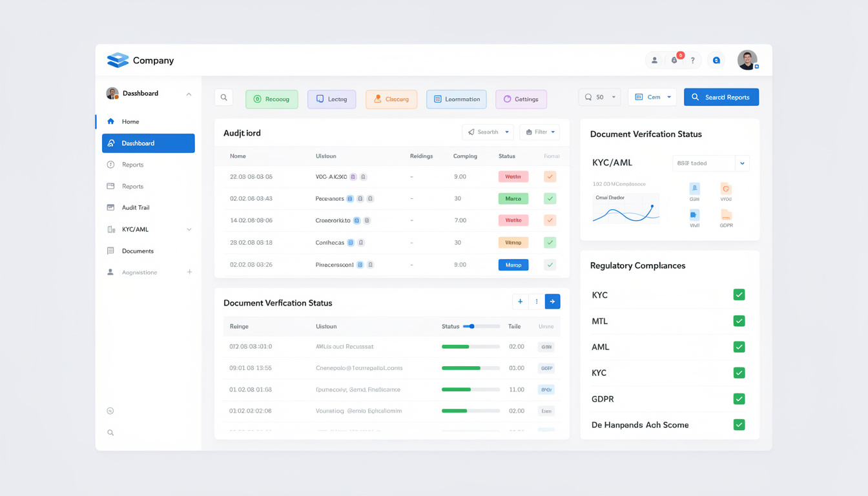The image size is (868, 496).
Task: Click the Search Reports button
Action: (x=721, y=97)
